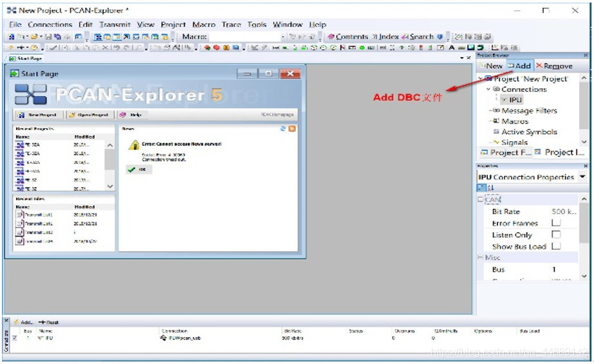
Task: Click the Save All icon in toolbar
Action: click(x=57, y=37)
